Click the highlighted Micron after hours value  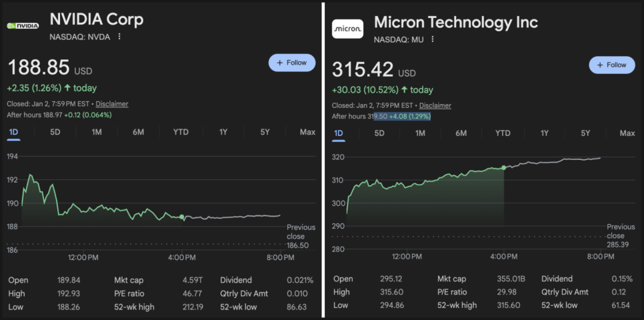402,116
